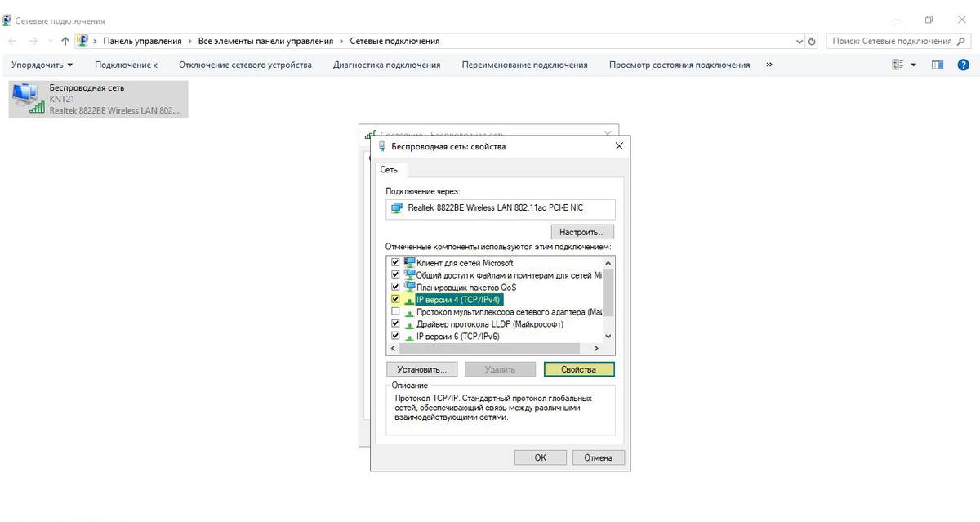Select Протокол мультиплексора сетевого адаптера row text
This screenshot has width=980, height=522.
click(x=509, y=312)
